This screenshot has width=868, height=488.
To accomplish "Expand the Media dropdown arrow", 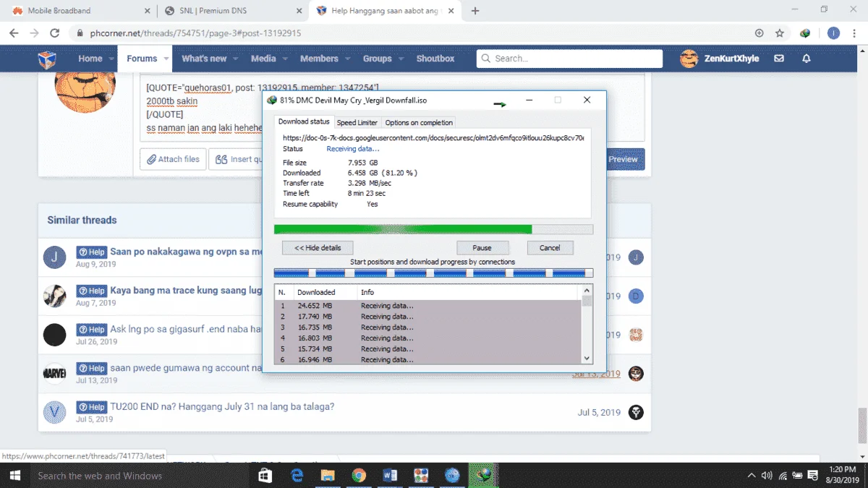I will 285,59.
